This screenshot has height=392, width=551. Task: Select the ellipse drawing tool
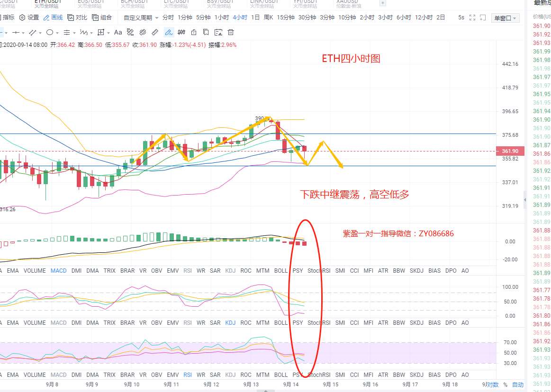(50, 33)
